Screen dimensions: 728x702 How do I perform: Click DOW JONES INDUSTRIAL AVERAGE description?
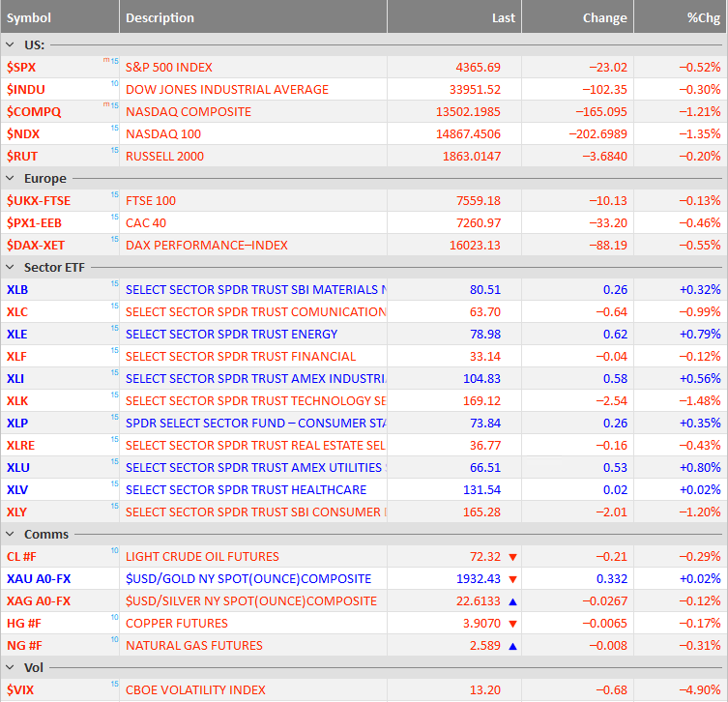pyautogui.click(x=227, y=90)
